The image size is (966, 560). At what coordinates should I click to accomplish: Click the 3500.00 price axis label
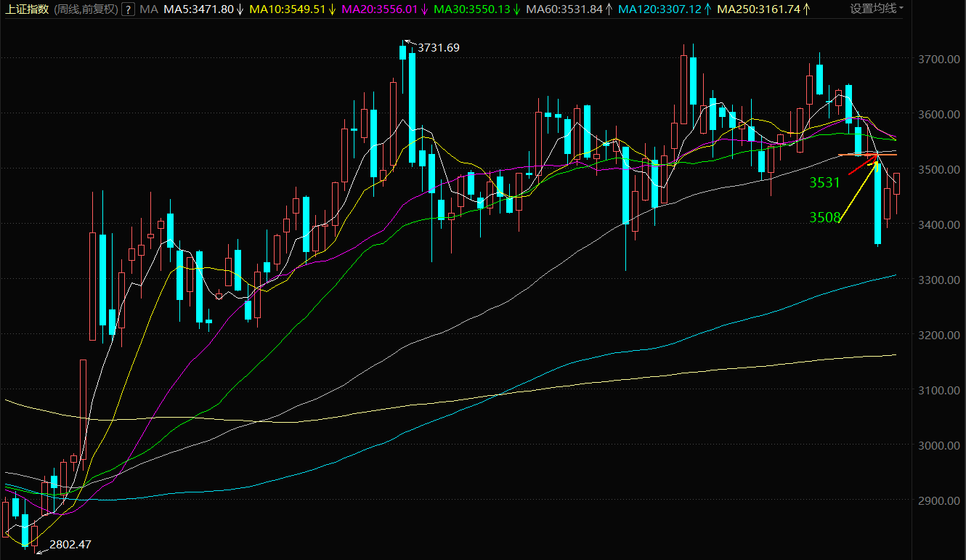[x=939, y=169]
